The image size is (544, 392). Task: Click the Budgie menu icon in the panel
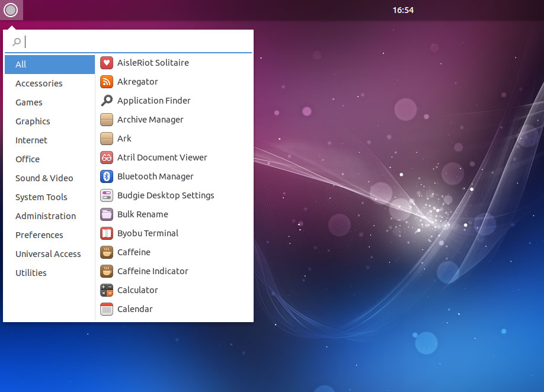tap(11, 10)
